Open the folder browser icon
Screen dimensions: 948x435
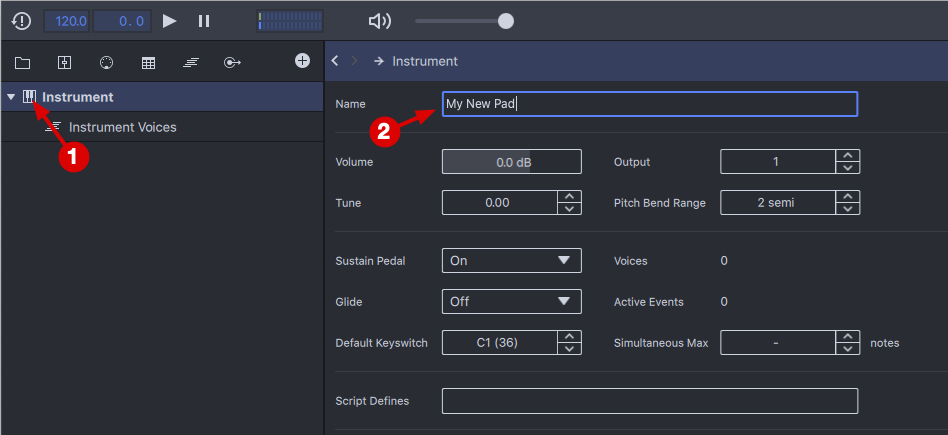22,62
